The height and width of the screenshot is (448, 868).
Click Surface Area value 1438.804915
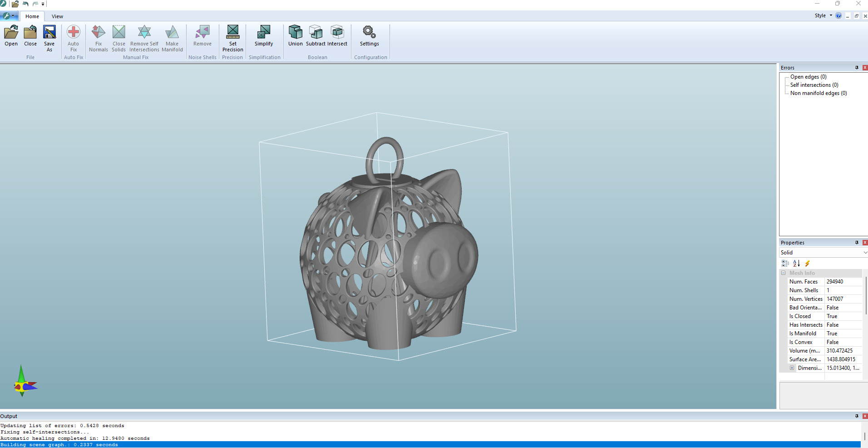pyautogui.click(x=841, y=359)
